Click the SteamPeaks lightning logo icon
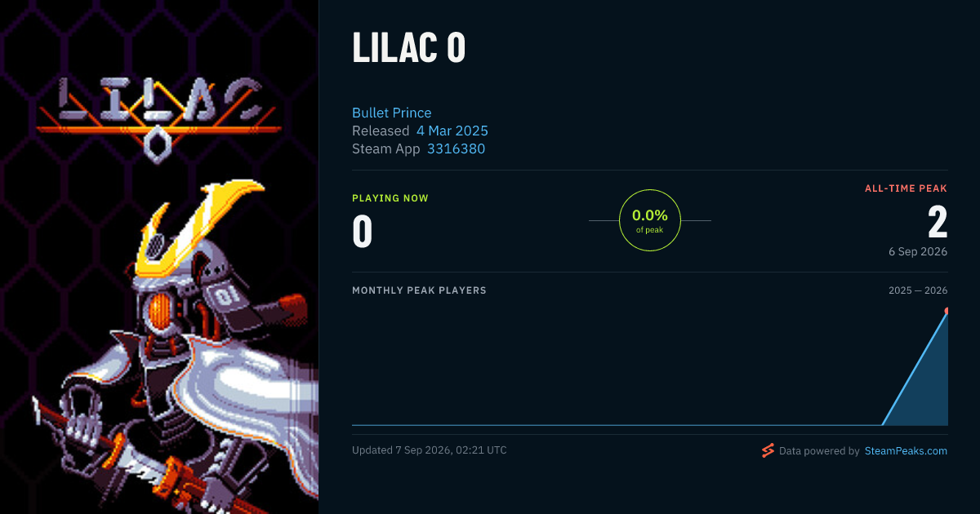This screenshot has height=514, width=980. [x=768, y=450]
